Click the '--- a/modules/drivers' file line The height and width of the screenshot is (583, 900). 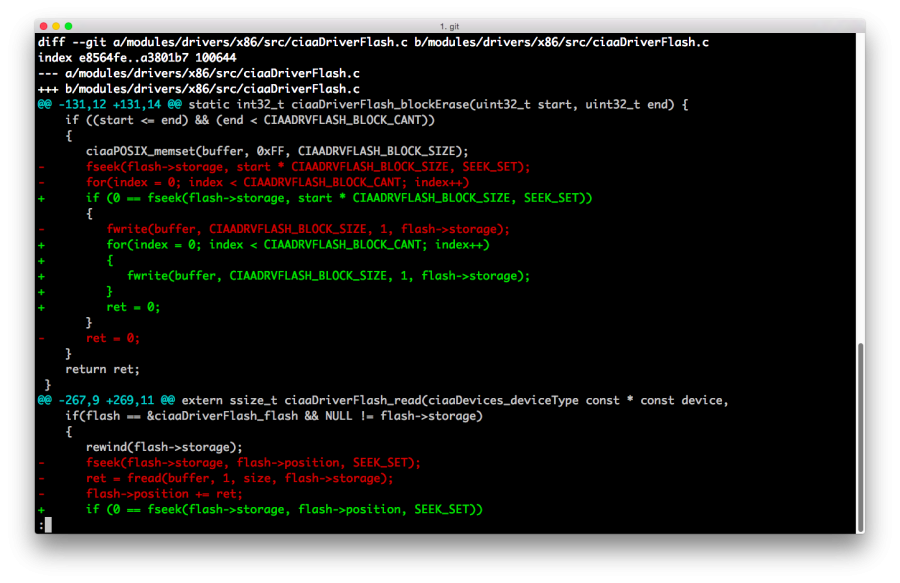pyautogui.click(x=199, y=73)
